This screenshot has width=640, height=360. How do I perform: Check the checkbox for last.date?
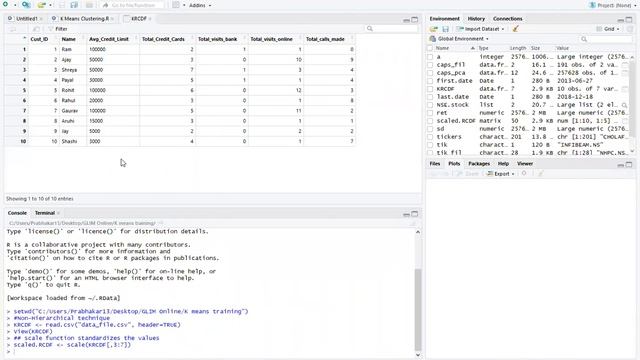point(430,97)
